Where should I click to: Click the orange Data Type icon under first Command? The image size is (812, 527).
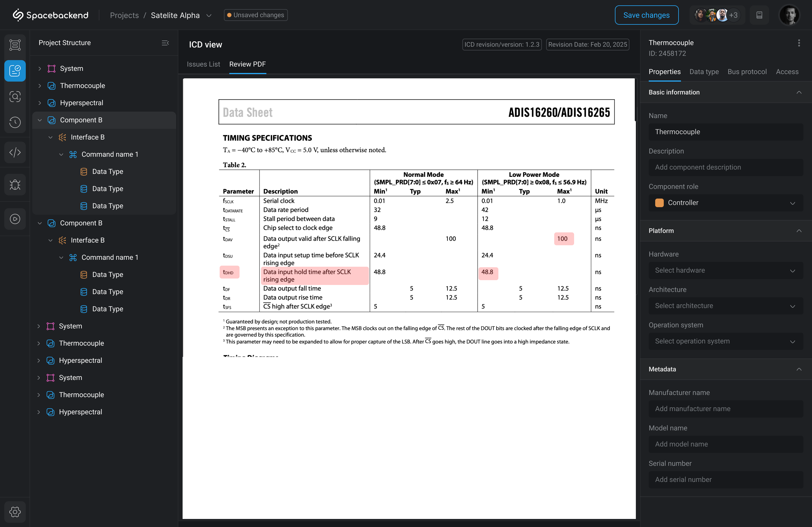84,172
